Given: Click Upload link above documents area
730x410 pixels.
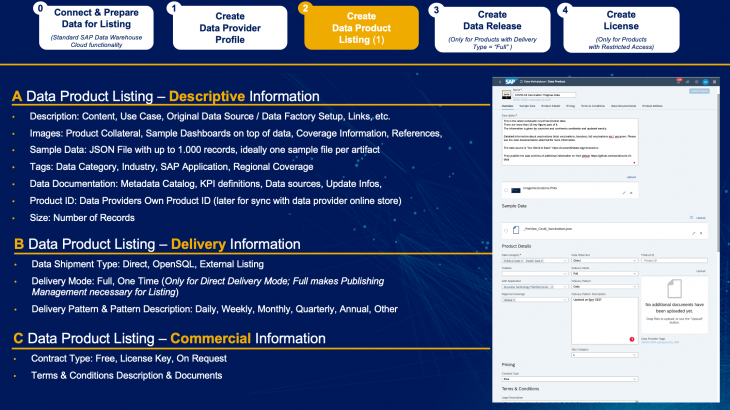Looking at the screenshot, I should point(701,271).
